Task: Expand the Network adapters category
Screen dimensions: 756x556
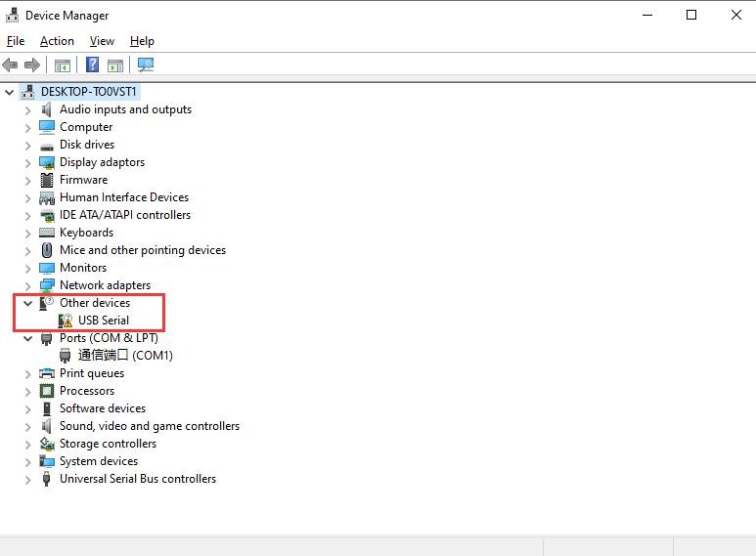Action: (28, 286)
